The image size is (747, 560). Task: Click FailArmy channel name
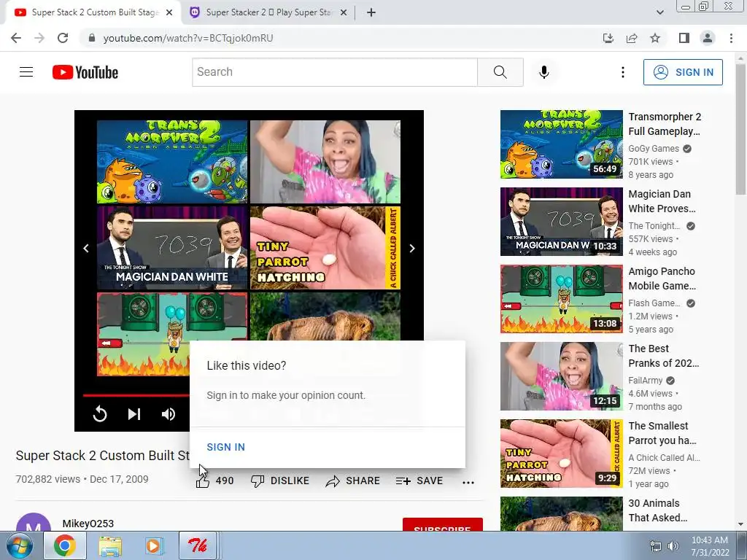pos(645,381)
